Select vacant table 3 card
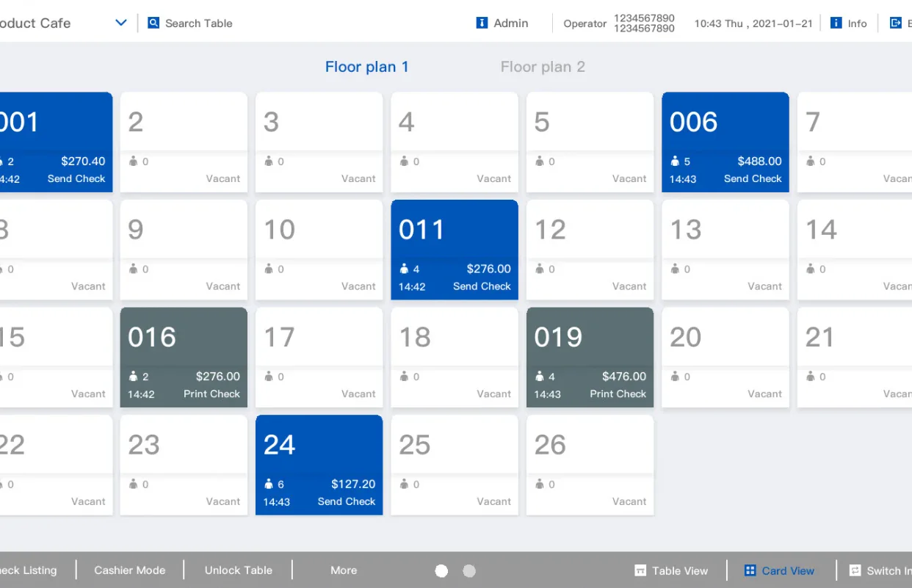The width and height of the screenshot is (912, 588). tap(319, 142)
